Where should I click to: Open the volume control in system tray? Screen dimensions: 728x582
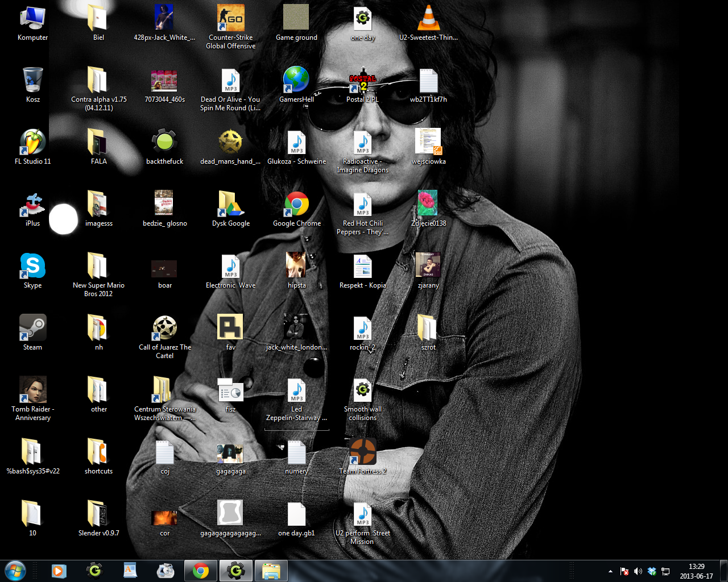(638, 571)
